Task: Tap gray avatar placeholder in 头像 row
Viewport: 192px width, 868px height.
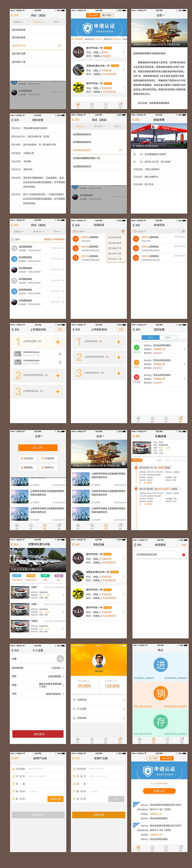Action: (60, 658)
